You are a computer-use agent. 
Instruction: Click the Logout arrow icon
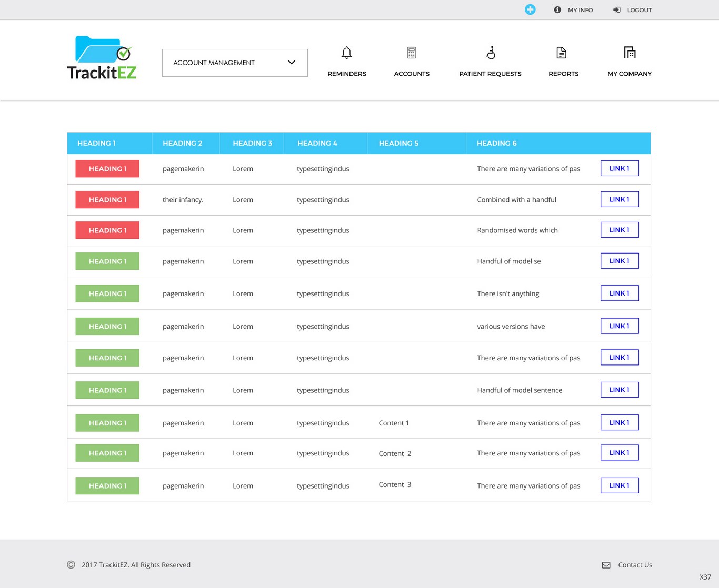[x=617, y=10]
